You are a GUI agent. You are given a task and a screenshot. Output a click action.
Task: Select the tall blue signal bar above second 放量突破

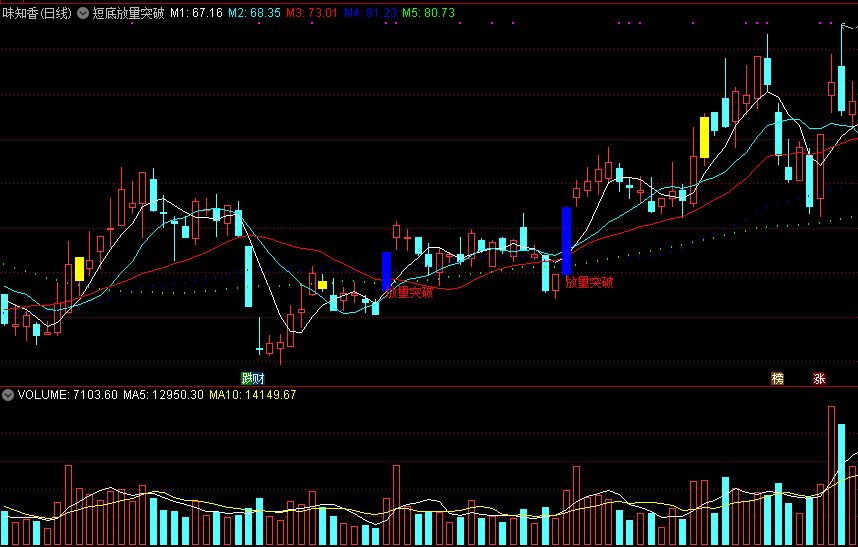pos(566,241)
